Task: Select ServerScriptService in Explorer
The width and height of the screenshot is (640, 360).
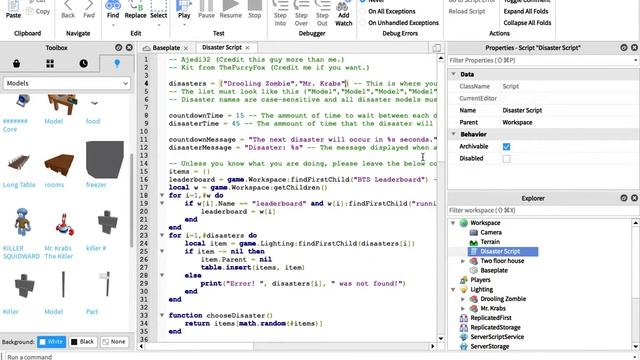Action: click(497, 337)
